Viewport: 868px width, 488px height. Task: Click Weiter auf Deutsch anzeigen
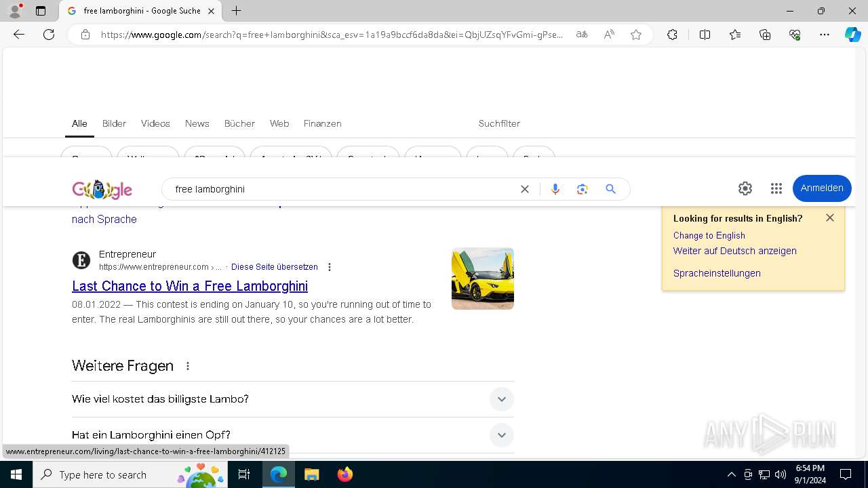[735, 251]
